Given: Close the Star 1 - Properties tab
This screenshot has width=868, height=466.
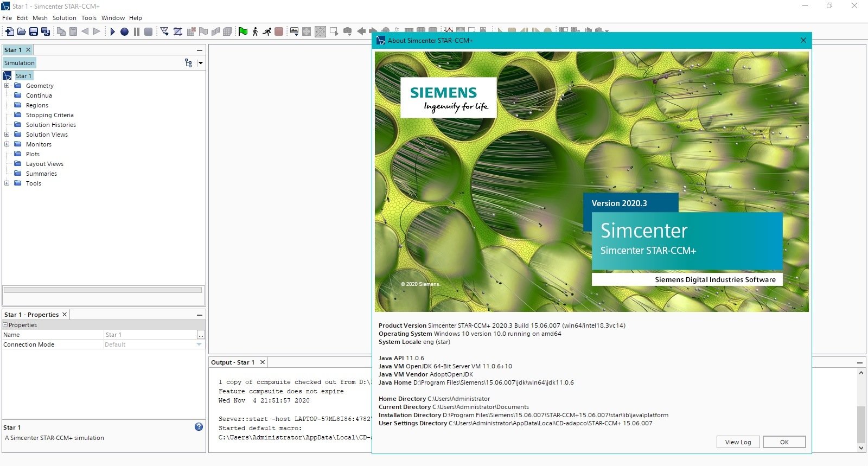Looking at the screenshot, I should (65, 315).
